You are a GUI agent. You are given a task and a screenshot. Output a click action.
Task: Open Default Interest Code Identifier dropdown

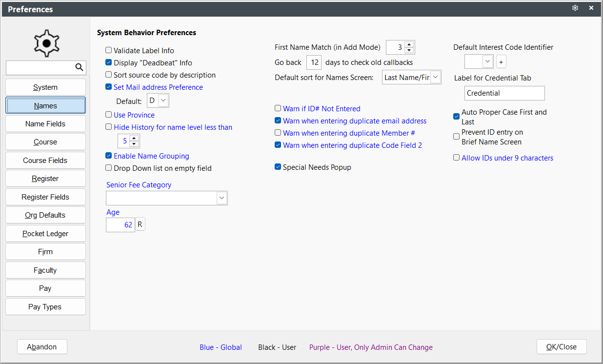(487, 61)
